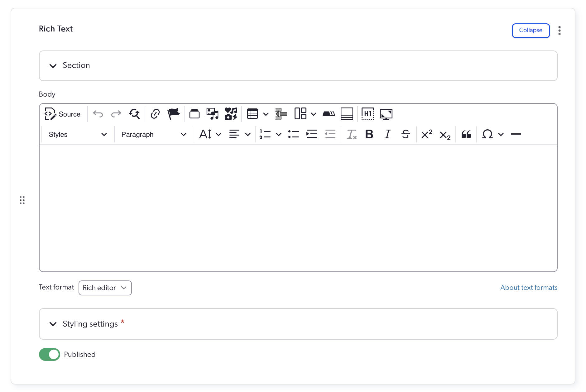Insert an anchor using the flag icon

[x=173, y=114]
